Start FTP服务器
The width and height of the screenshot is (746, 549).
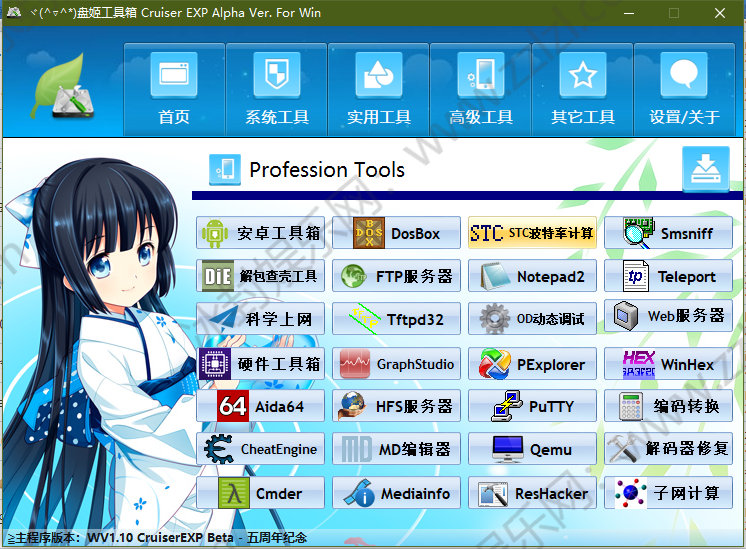coord(397,275)
